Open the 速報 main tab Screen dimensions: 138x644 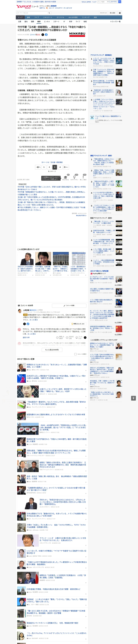click(28, 17)
